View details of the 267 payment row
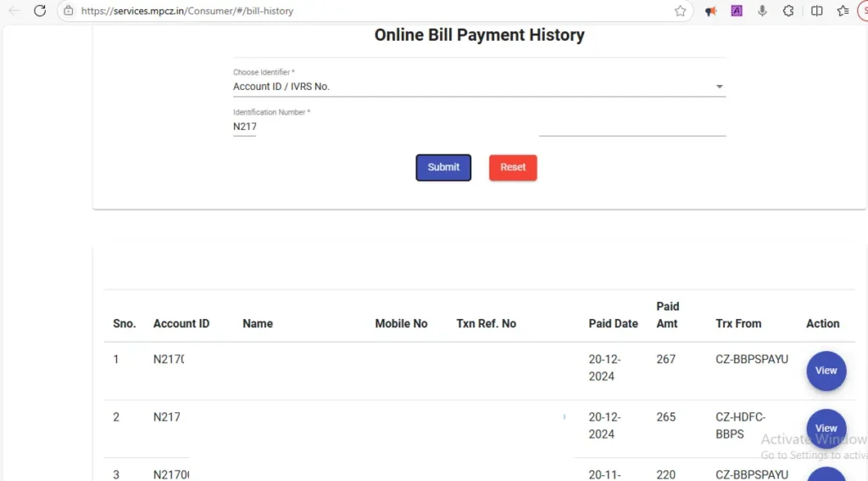 click(x=826, y=371)
